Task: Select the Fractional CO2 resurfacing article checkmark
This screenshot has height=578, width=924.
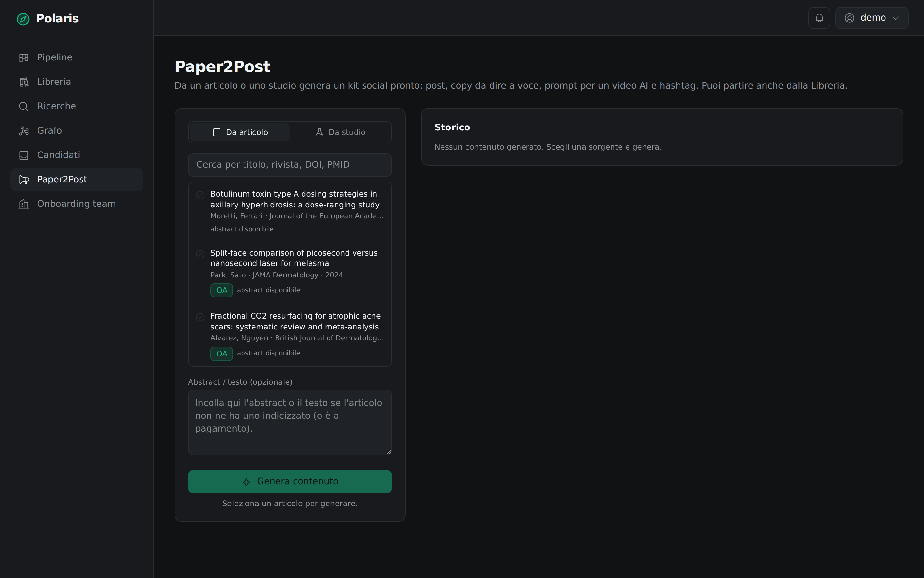Action: (x=200, y=317)
